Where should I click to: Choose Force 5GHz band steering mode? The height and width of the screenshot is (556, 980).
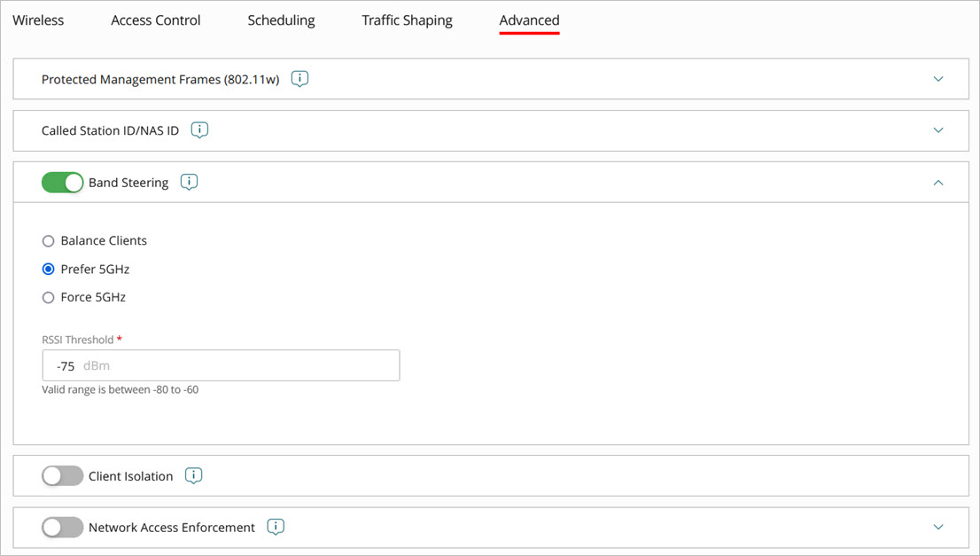[48, 297]
